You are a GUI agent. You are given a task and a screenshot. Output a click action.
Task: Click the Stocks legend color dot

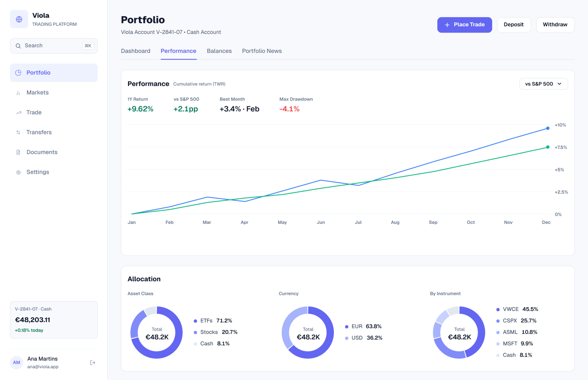coord(195,332)
